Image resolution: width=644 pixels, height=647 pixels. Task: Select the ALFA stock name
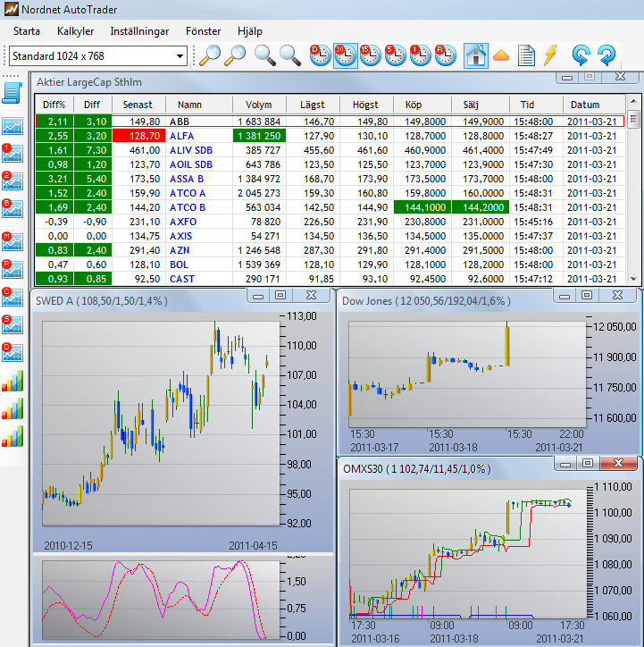[182, 136]
